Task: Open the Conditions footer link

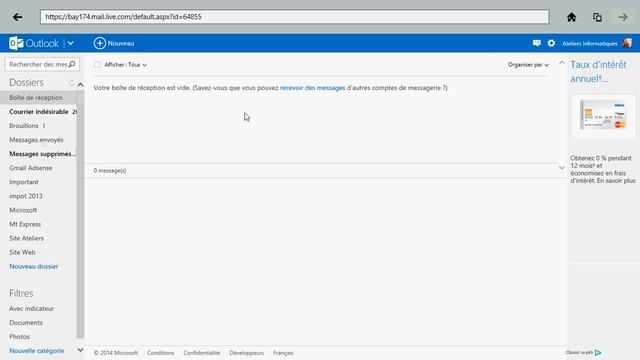Action: 160,353
